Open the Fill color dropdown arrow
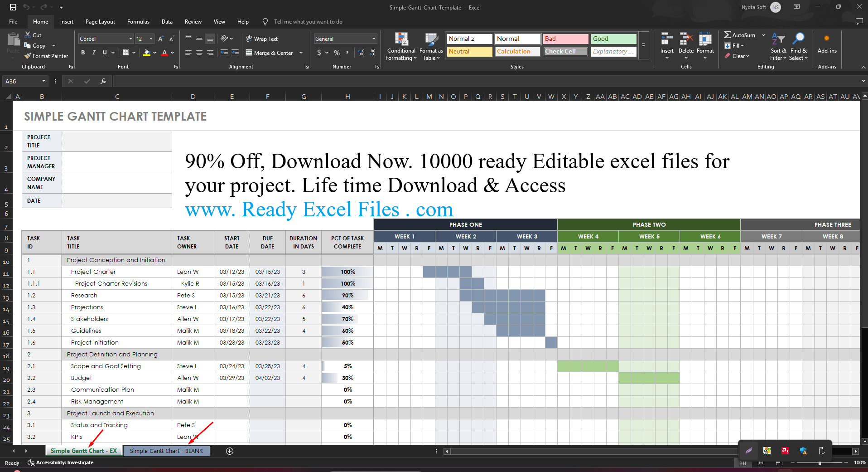The height and width of the screenshot is (472, 868). [155, 53]
